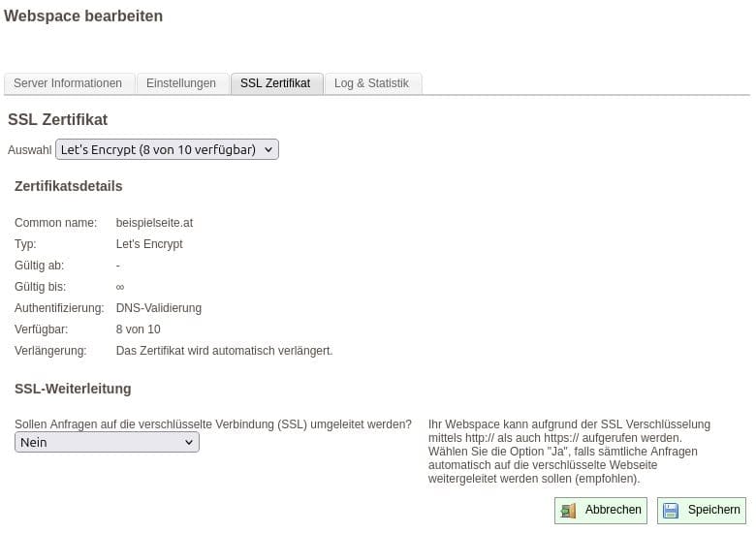Open the Auswahl certificate dropdown
This screenshot has width=756, height=533.
(167, 149)
